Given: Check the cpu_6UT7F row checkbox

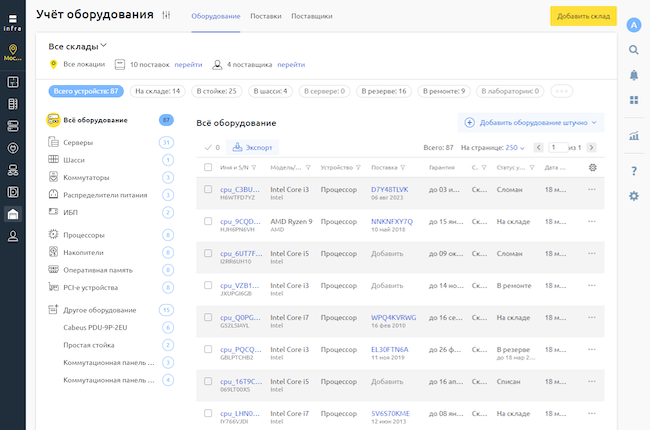Looking at the screenshot, I should (208, 253).
